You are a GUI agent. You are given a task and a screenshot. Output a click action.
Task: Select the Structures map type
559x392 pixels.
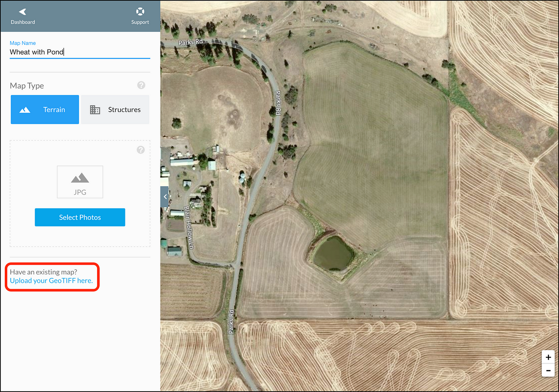pos(115,110)
